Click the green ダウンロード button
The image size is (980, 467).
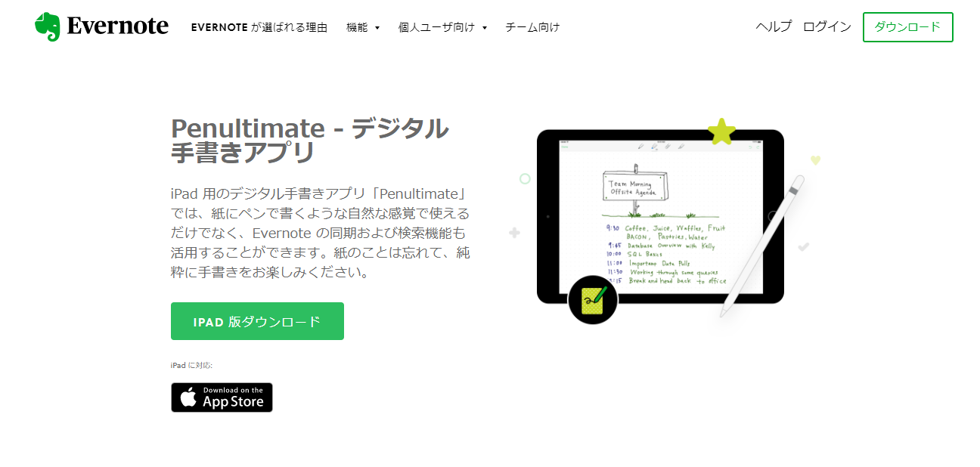(907, 26)
